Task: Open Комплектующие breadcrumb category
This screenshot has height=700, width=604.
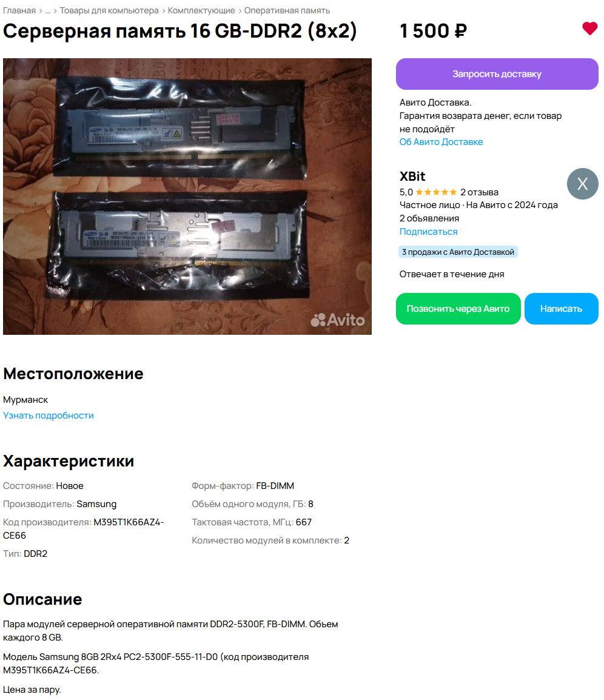Action: pyautogui.click(x=201, y=10)
